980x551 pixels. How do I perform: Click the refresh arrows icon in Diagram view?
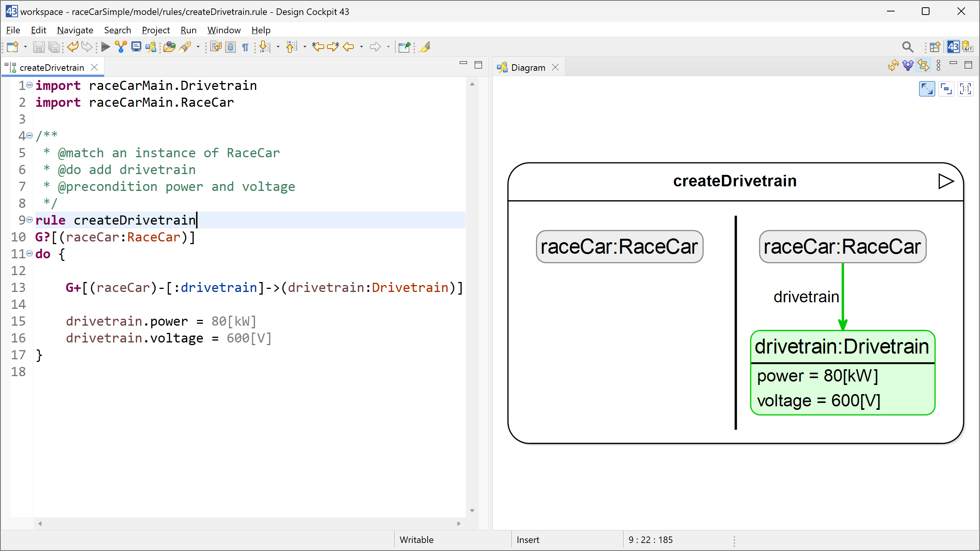pos(893,66)
